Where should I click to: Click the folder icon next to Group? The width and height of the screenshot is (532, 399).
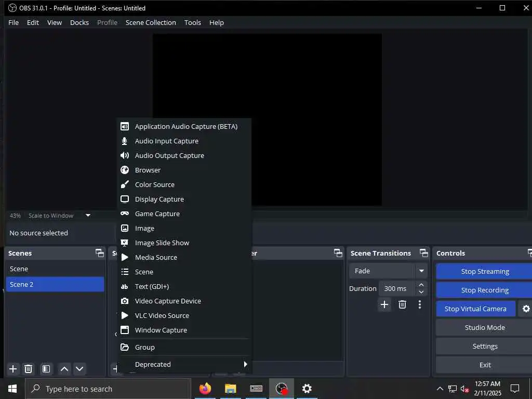click(x=125, y=347)
